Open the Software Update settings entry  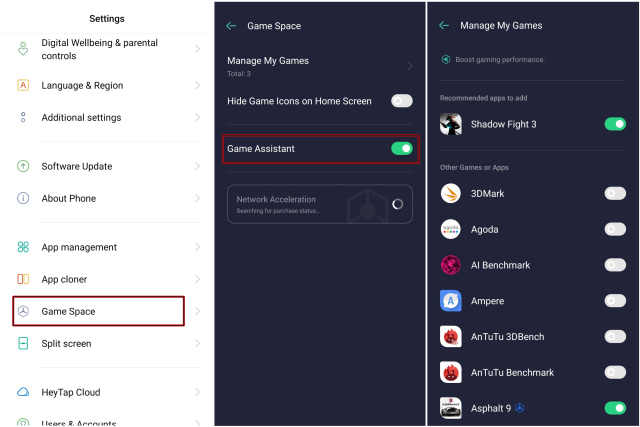[x=107, y=166]
